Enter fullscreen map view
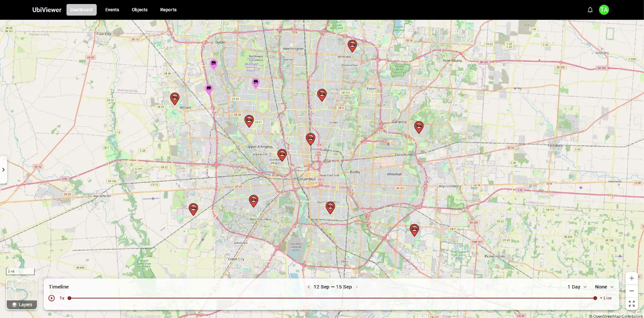Screen dimensions: 644x318 [x=632, y=304]
